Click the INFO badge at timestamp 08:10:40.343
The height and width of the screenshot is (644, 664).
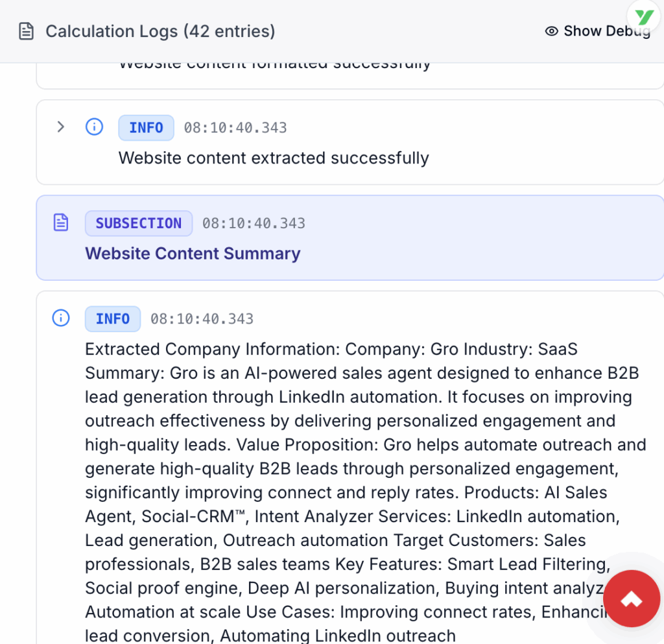pos(146,127)
